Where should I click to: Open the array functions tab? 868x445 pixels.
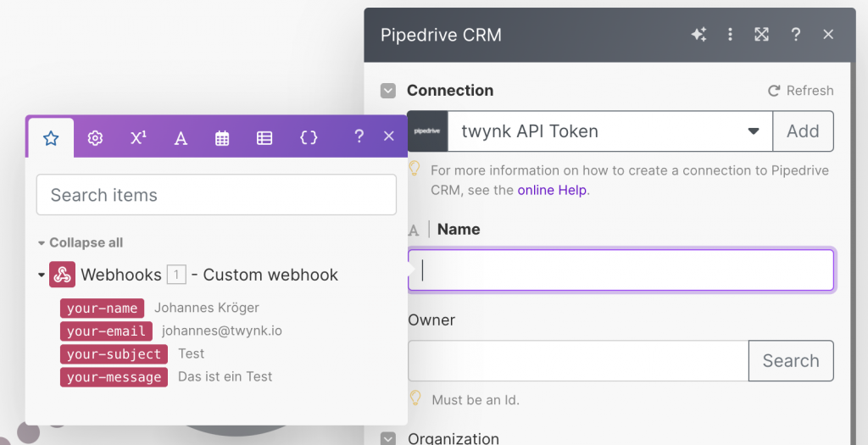click(264, 137)
